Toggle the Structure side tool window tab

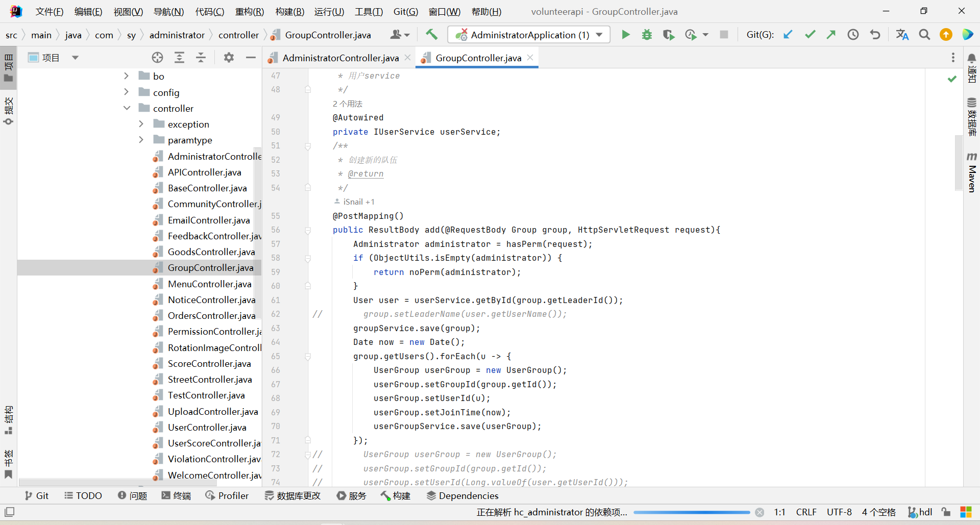click(x=9, y=420)
